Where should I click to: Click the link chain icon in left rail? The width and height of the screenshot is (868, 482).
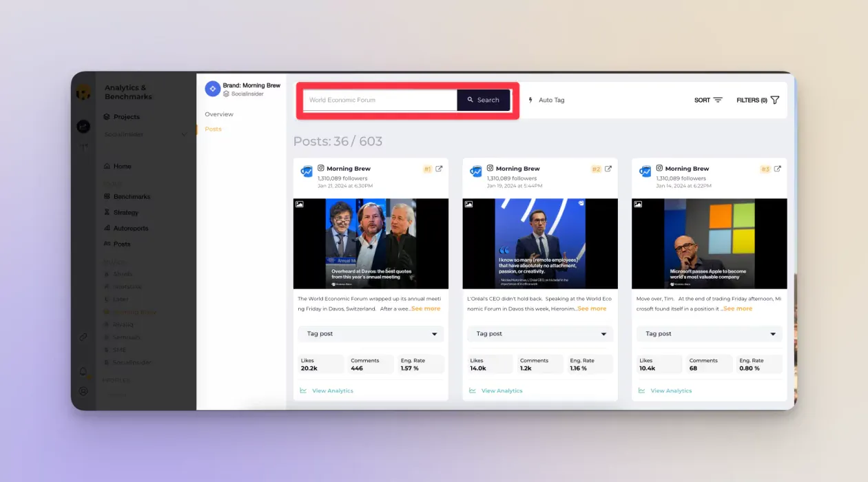83,337
